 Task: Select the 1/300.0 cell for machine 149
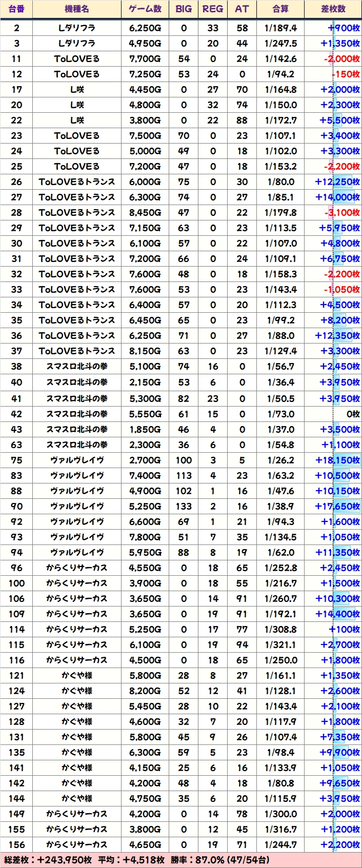[x=280, y=814]
